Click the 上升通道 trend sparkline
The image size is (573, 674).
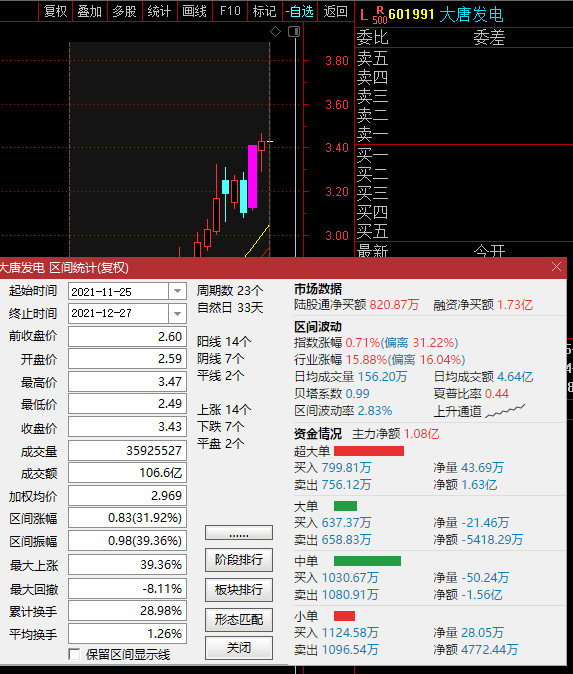pyautogui.click(x=506, y=411)
